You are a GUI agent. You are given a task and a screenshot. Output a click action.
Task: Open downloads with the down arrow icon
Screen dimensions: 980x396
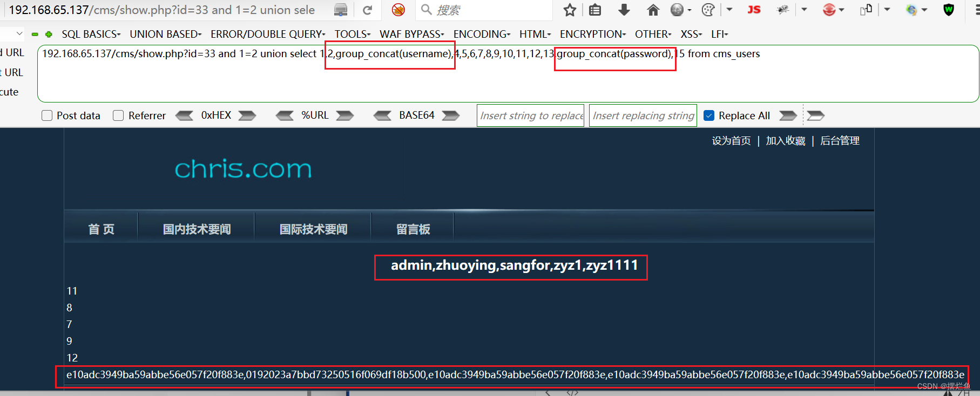tap(624, 10)
